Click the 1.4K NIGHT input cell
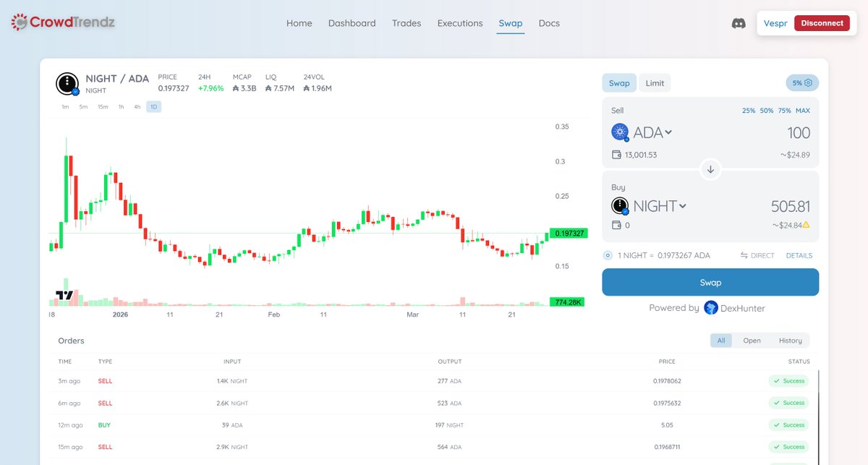The width and height of the screenshot is (868, 465). [232, 381]
